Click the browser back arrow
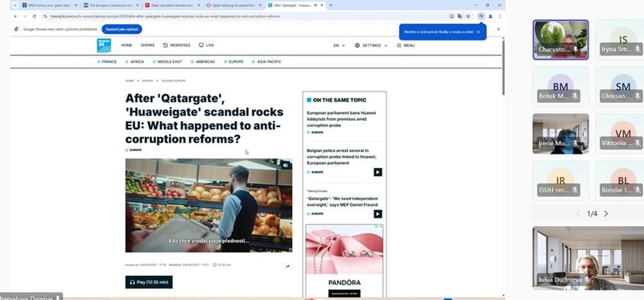This screenshot has height=300, width=644. pos(15,16)
